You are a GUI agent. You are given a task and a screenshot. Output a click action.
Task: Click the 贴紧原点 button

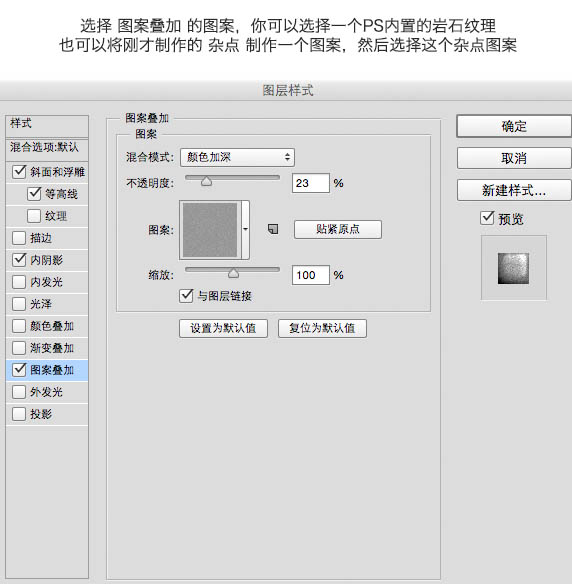pyautogui.click(x=338, y=229)
